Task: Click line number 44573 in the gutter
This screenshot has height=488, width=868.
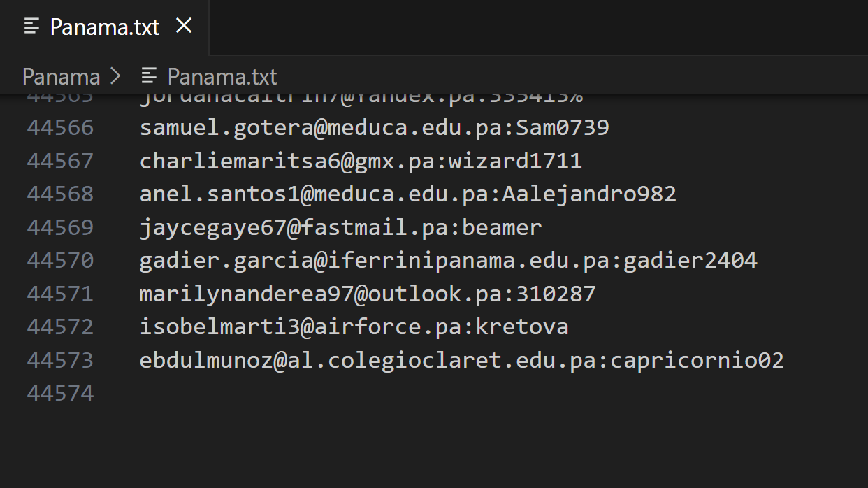Action: point(60,360)
